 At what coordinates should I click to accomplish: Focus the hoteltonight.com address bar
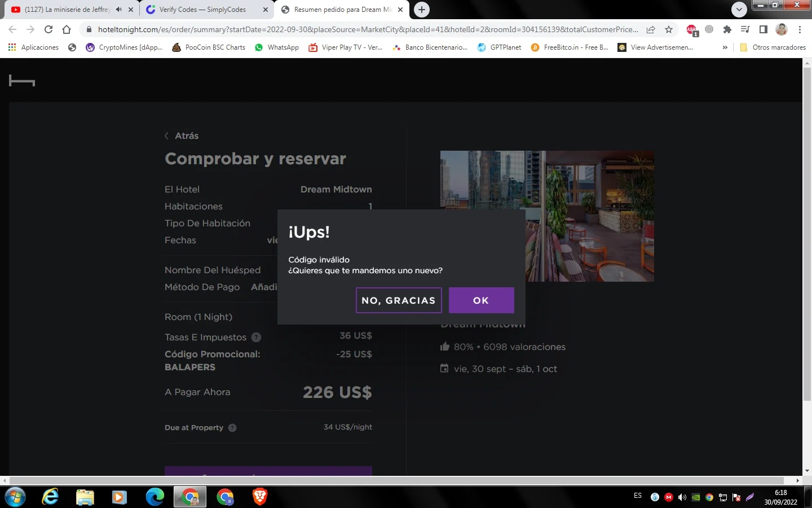pyautogui.click(x=368, y=29)
